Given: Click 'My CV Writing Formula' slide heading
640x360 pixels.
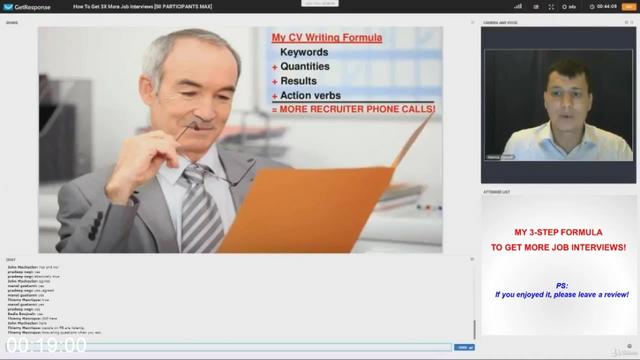Looking at the screenshot, I should (x=327, y=38).
